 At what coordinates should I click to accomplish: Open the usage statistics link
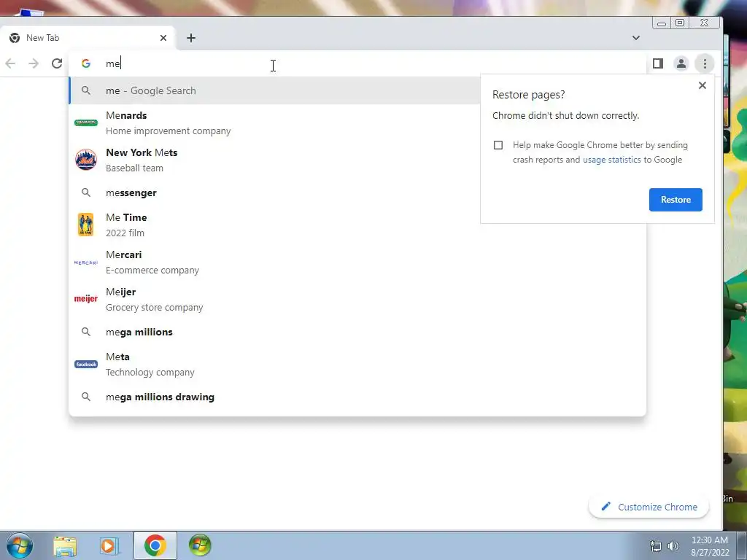coord(612,160)
